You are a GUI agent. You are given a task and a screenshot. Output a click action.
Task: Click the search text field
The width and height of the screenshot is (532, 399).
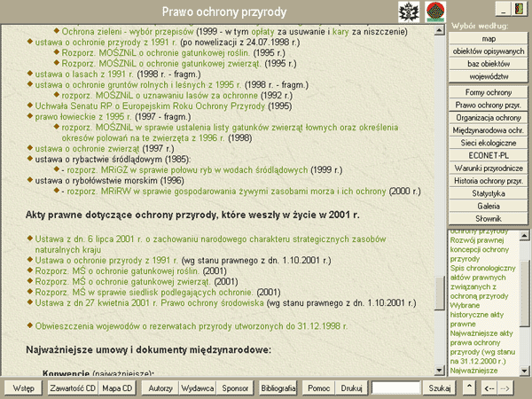(x=395, y=388)
